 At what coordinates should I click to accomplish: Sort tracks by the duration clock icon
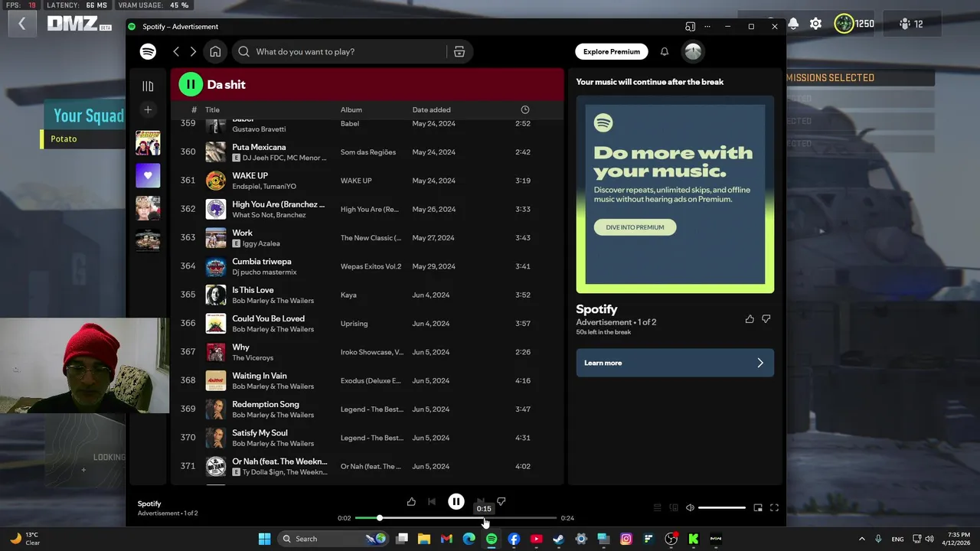(x=524, y=109)
